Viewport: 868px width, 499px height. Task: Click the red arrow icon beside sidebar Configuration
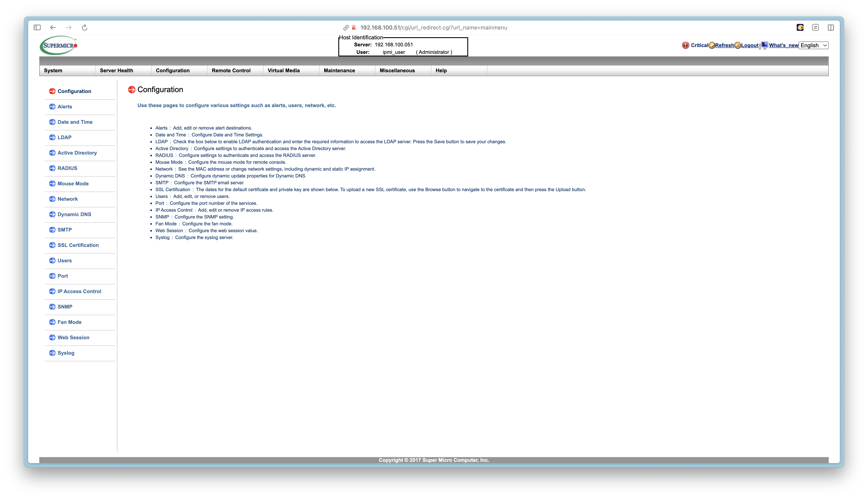[x=52, y=91]
